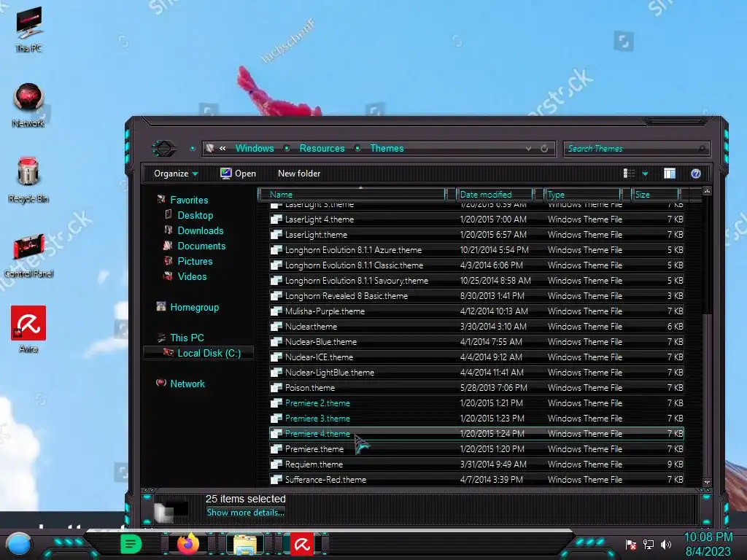Select Nuclear-ICE.theme file
Image resolution: width=747 pixels, height=560 pixels.
tap(476, 357)
